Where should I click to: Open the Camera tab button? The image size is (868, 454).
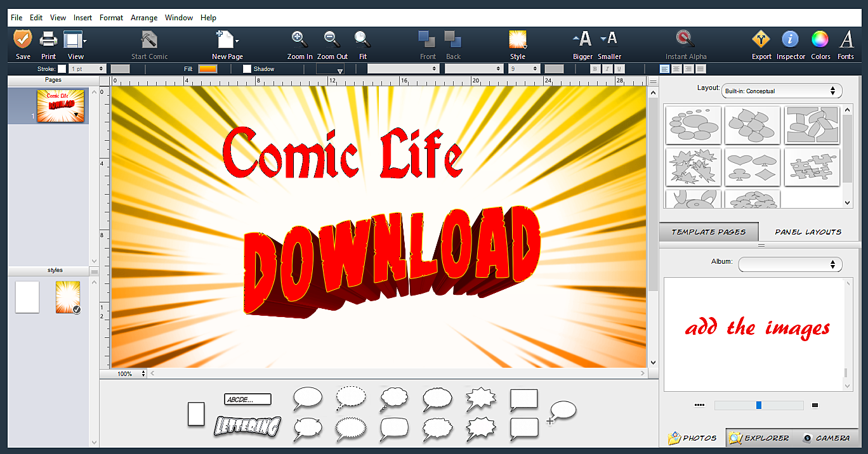(826, 438)
